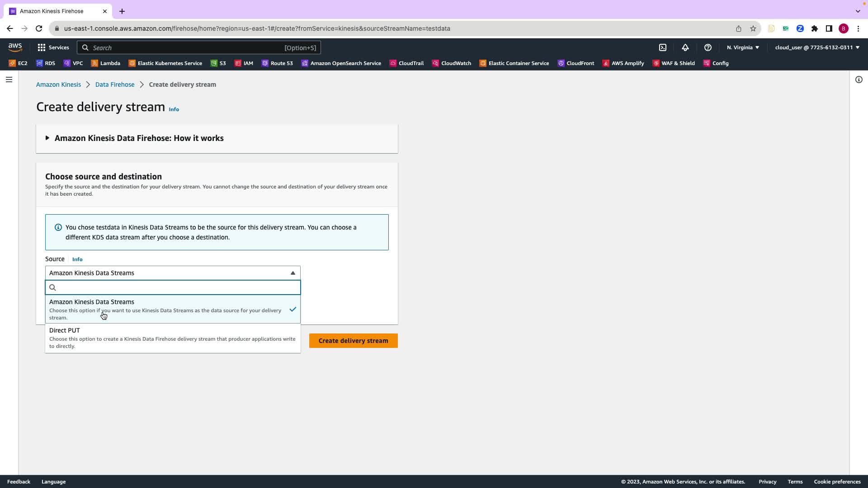
Task: Open notifications bell icon
Action: point(685,47)
